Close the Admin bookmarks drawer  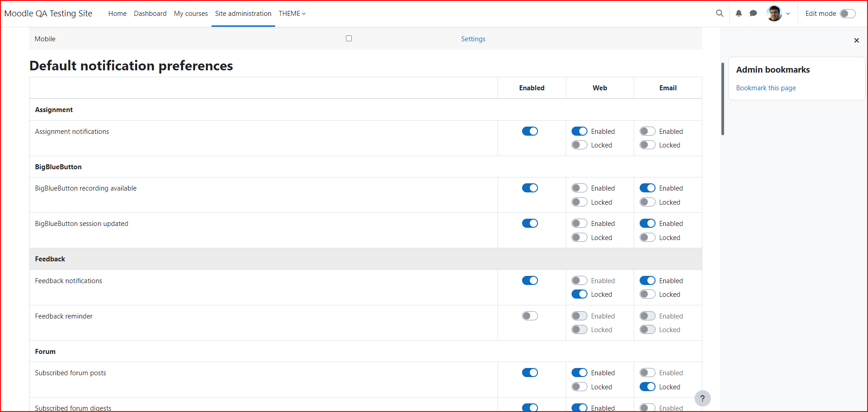point(857,40)
